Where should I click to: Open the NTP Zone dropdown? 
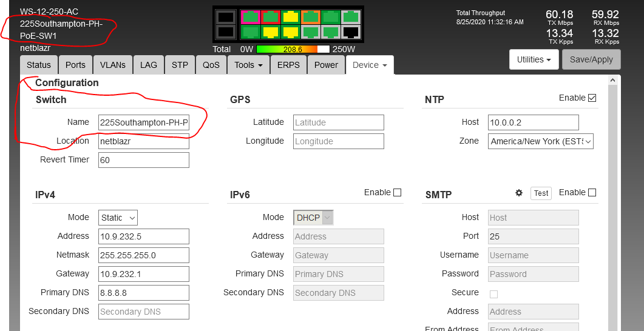pos(541,141)
